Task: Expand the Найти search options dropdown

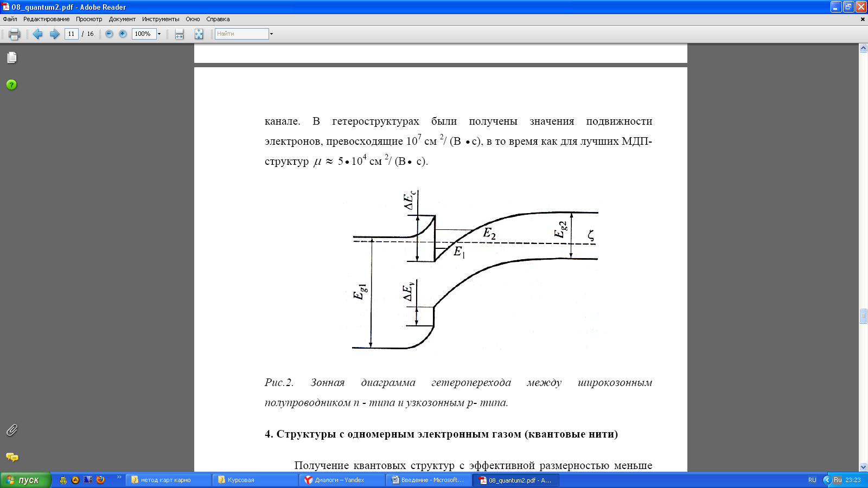Action: (271, 34)
